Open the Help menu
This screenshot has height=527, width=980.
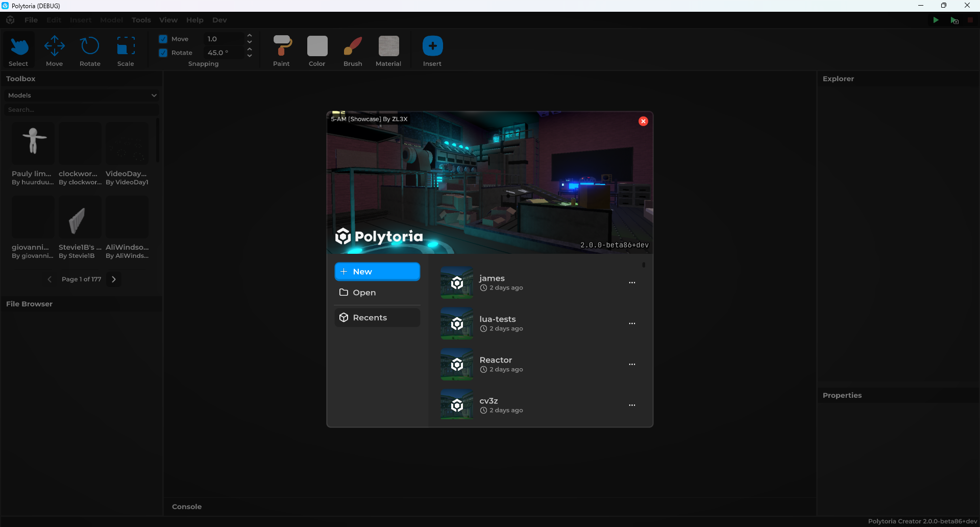pyautogui.click(x=195, y=20)
